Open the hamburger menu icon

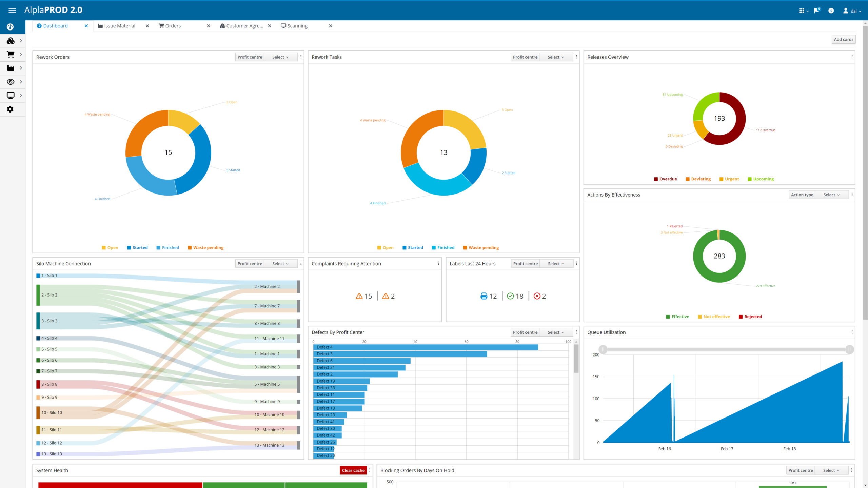pyautogui.click(x=12, y=11)
